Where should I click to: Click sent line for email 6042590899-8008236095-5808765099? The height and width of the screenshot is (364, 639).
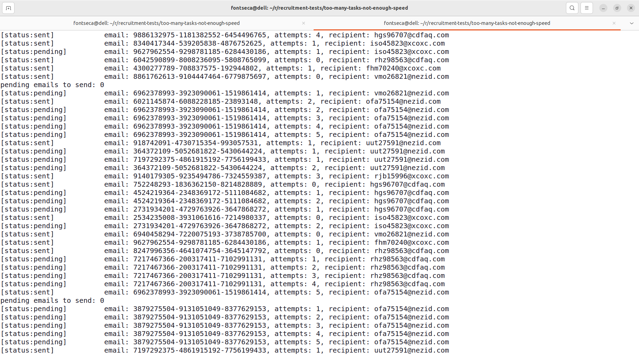click(225, 60)
